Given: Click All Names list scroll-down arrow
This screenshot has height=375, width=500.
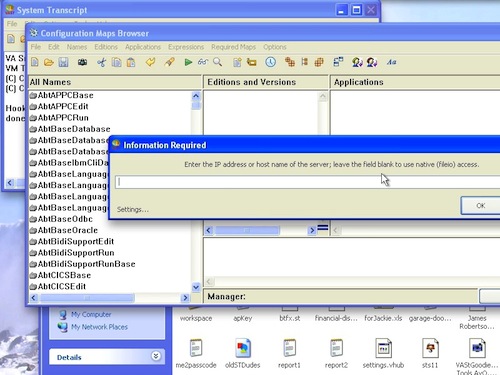Looking at the screenshot, I should 196,287.
